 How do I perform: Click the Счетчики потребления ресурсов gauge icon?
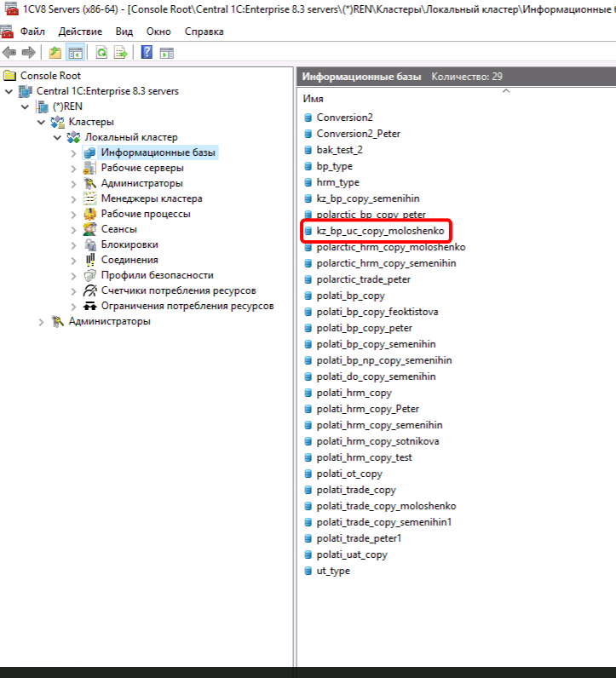(x=90, y=290)
